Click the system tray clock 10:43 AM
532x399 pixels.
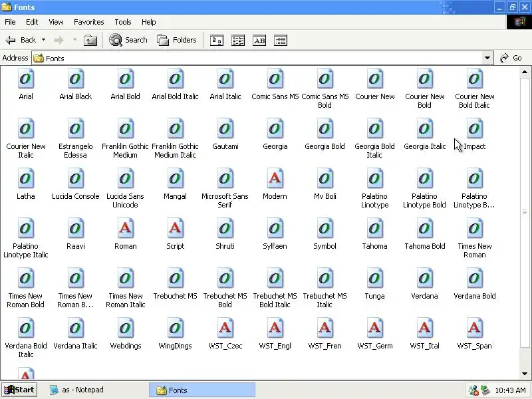coord(510,390)
